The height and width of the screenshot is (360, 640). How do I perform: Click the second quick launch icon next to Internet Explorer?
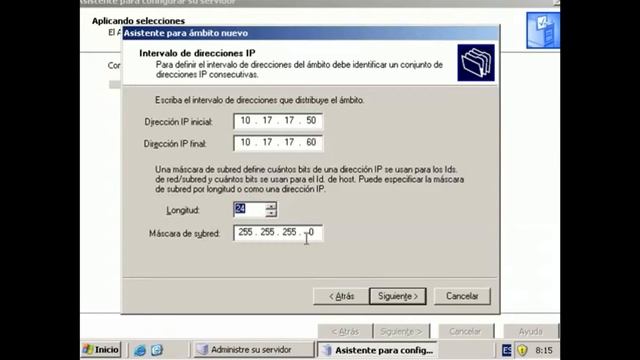(157, 350)
